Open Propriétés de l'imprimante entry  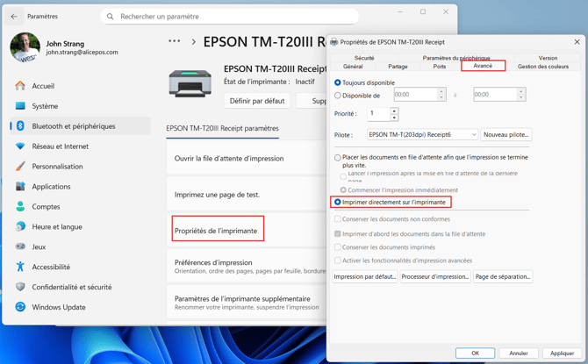[x=216, y=231]
